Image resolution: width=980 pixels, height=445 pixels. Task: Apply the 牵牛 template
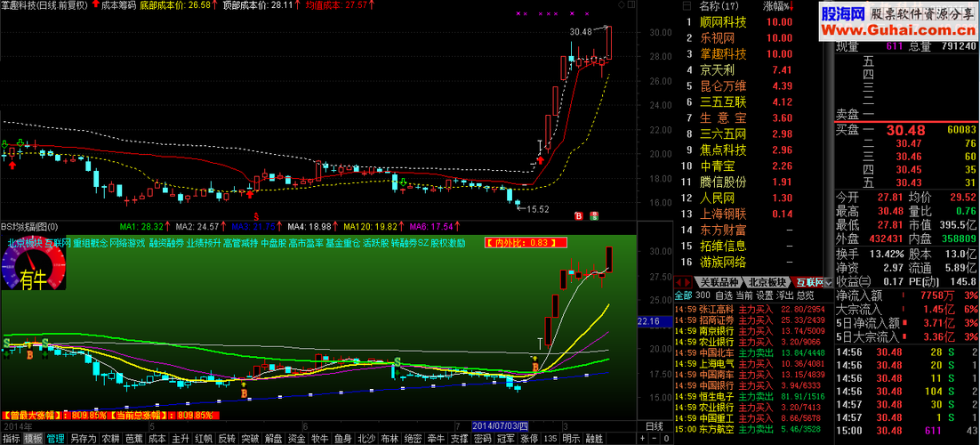tap(436, 438)
